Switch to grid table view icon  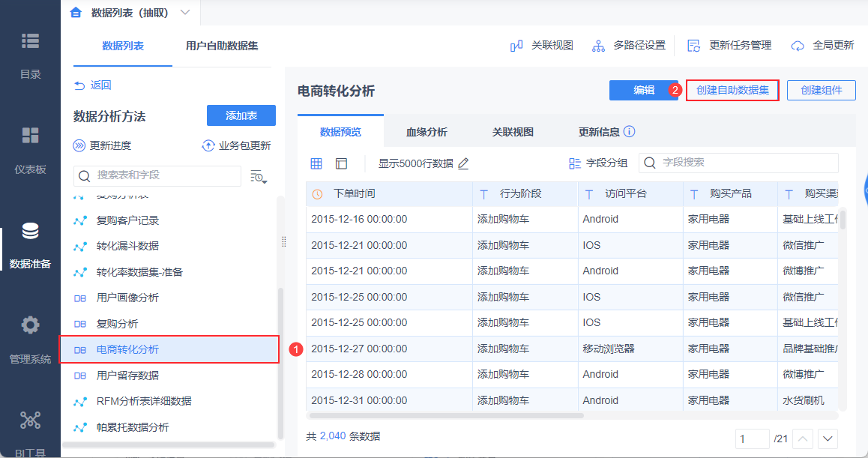[316, 163]
